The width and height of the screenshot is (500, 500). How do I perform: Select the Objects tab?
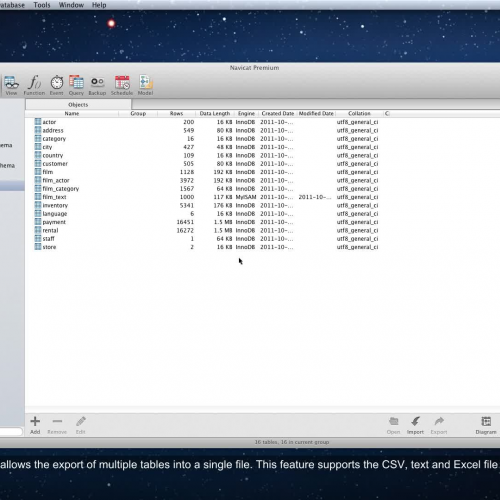[78, 104]
